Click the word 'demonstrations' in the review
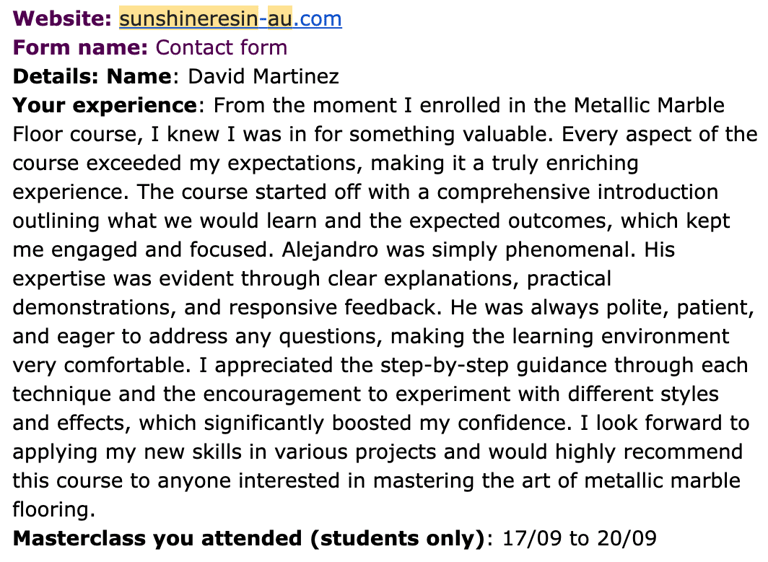Screen dimensions: 768x562 [91, 308]
